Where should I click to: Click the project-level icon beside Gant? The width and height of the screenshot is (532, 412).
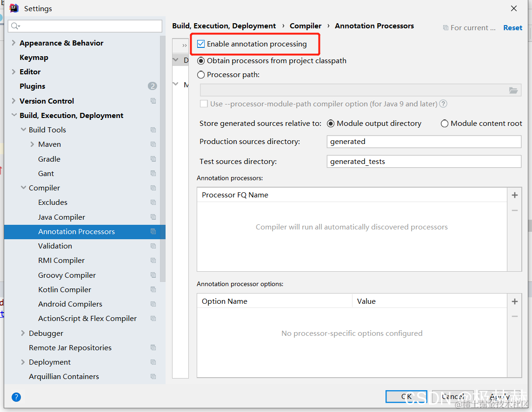pos(153,173)
